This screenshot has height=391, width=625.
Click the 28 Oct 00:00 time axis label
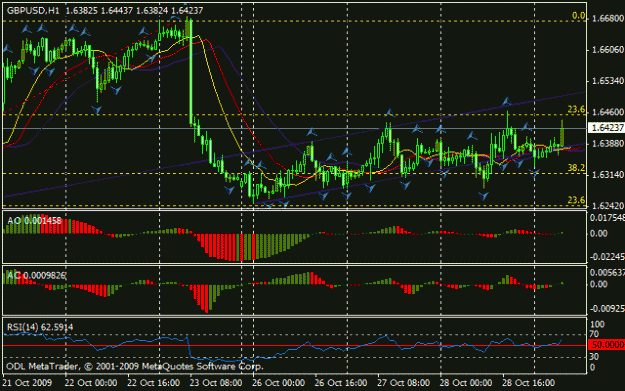click(x=466, y=383)
